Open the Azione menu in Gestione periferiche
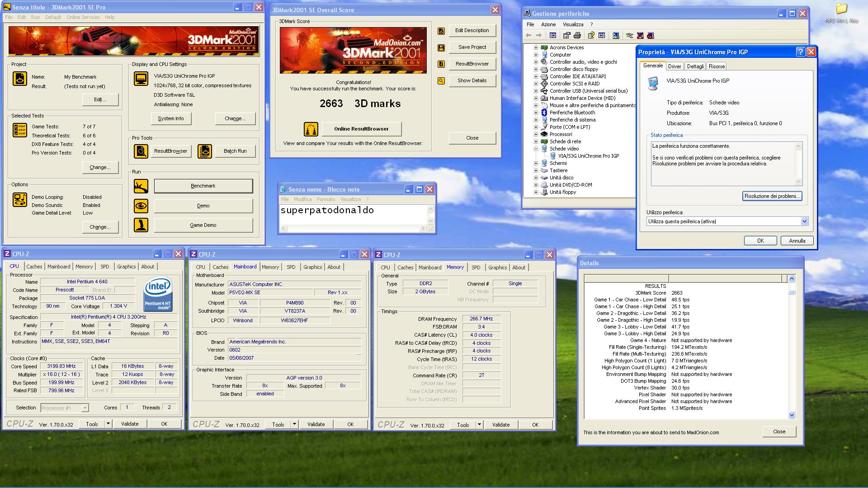The image size is (868, 488). tap(548, 24)
